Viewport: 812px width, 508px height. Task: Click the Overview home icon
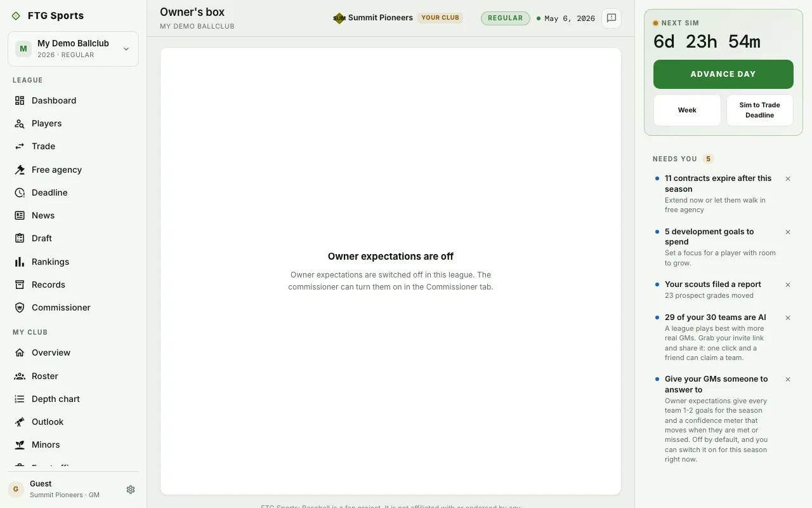click(x=20, y=352)
